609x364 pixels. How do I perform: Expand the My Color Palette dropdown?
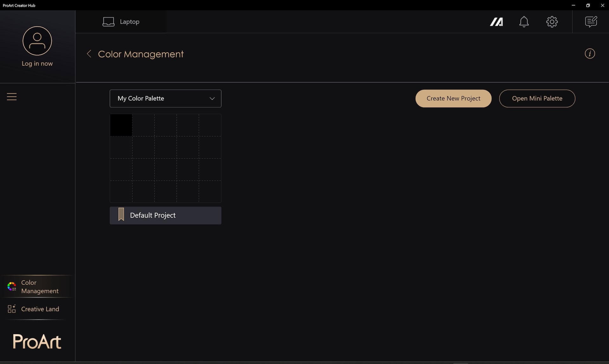tap(166, 99)
